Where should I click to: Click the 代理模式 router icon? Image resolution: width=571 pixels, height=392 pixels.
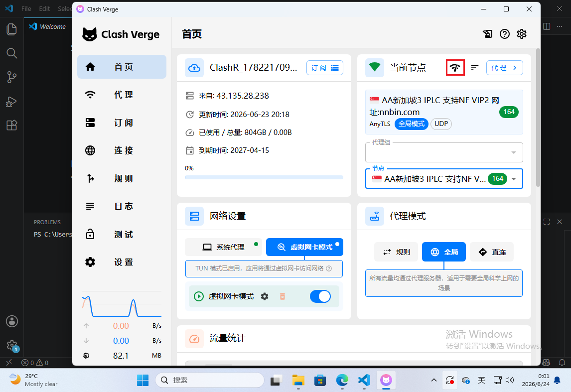click(x=374, y=216)
